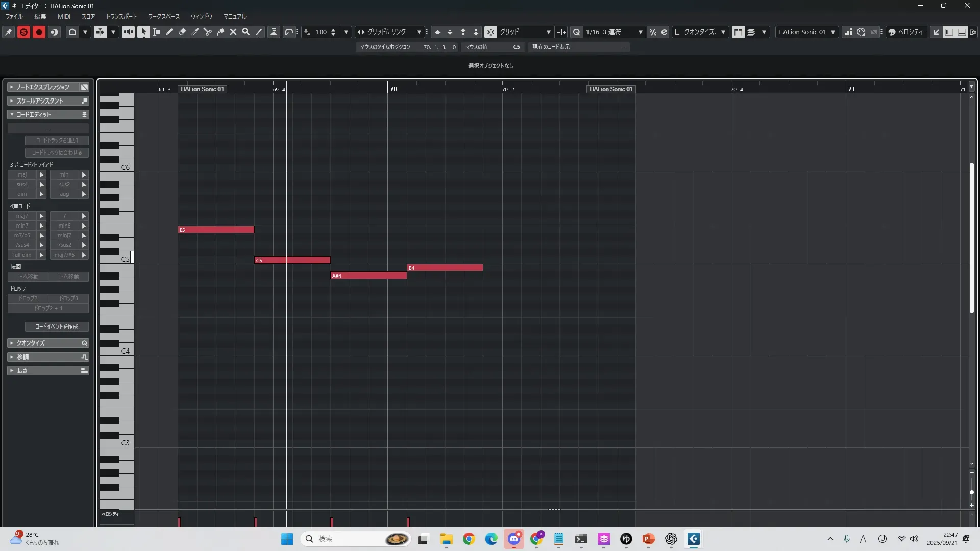Open the MIDI menu

[64, 16]
